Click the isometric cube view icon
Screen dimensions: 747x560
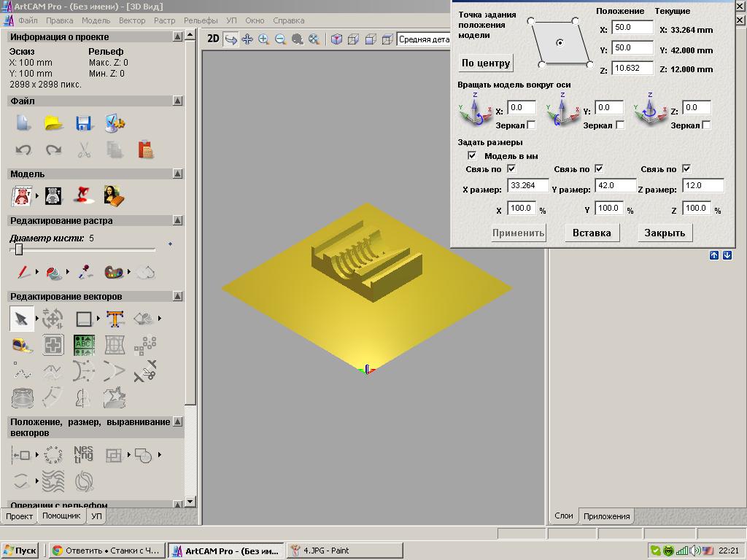click(x=336, y=39)
